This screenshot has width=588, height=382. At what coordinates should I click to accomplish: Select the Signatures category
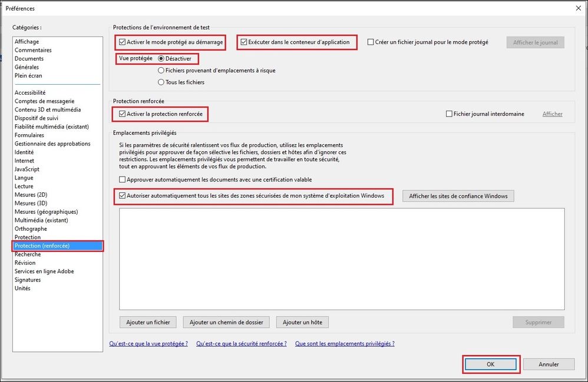[28, 280]
